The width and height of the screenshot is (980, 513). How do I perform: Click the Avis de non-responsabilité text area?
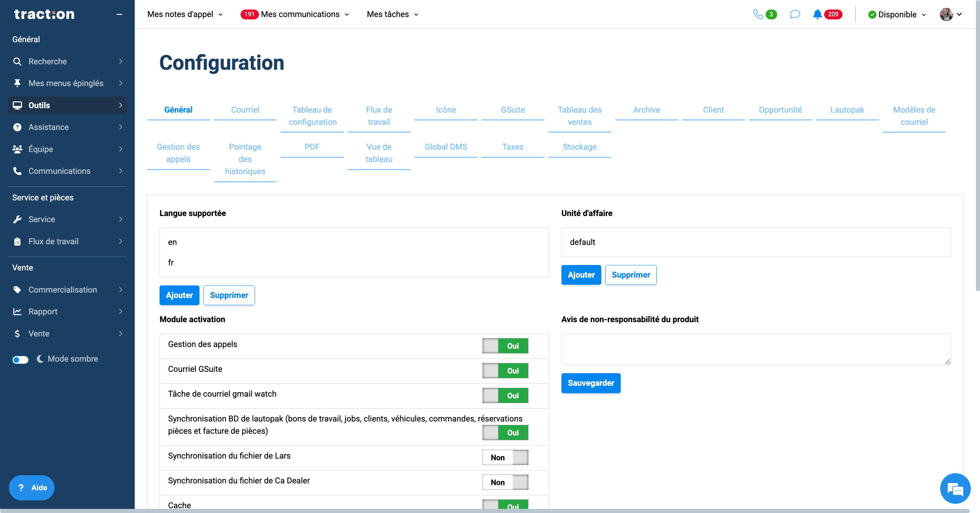point(756,349)
